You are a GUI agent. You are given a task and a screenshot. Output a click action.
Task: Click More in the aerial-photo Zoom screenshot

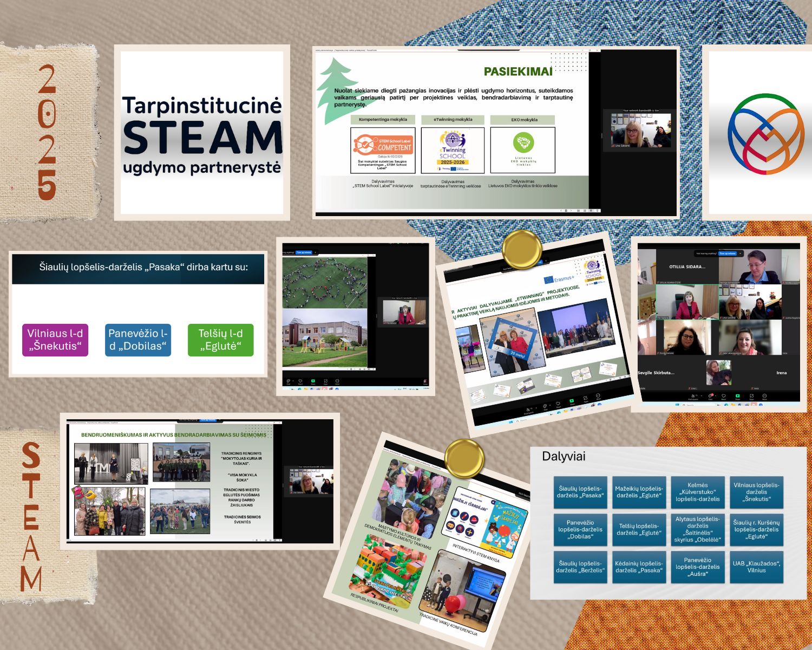(337, 382)
